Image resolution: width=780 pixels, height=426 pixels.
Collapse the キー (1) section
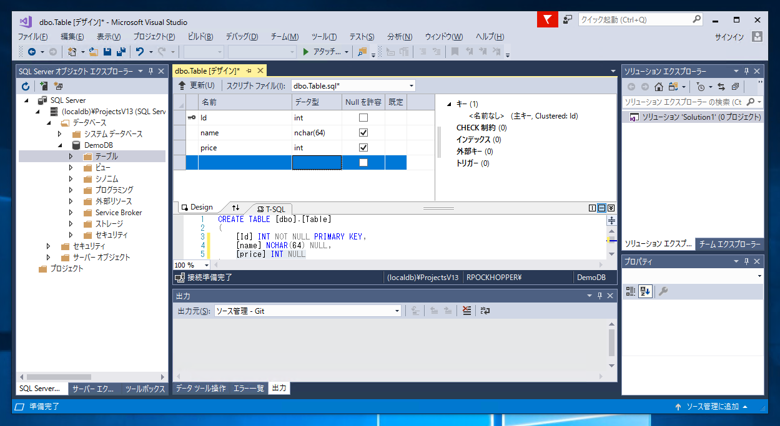449,104
